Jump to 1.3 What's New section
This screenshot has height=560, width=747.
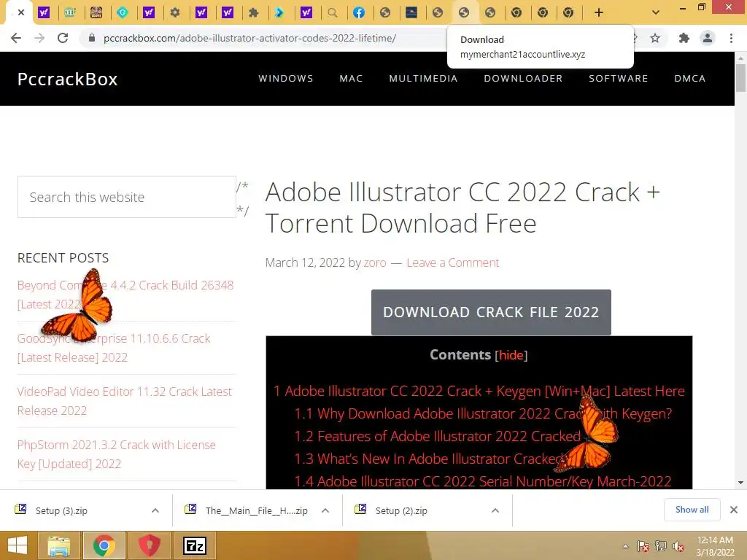430,459
